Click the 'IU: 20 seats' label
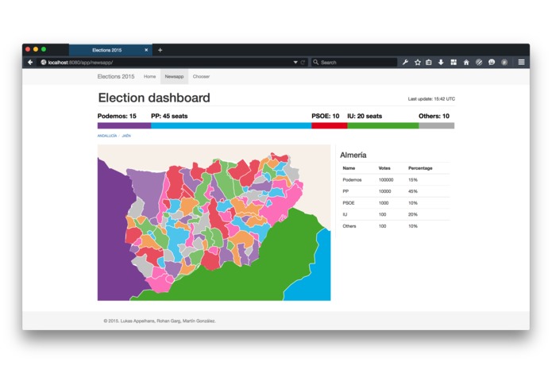The width and height of the screenshot is (552, 392). (x=365, y=116)
